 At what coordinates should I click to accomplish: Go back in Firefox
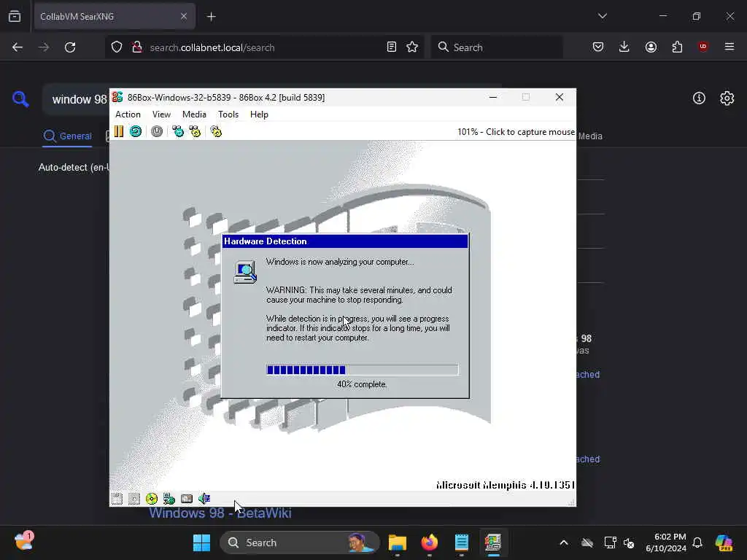[x=18, y=47]
